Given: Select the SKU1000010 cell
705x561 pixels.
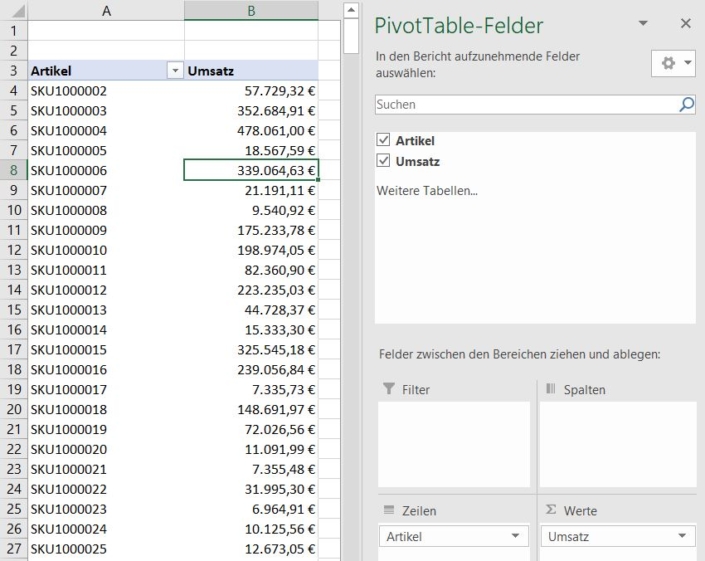Looking at the screenshot, I should click(106, 250).
